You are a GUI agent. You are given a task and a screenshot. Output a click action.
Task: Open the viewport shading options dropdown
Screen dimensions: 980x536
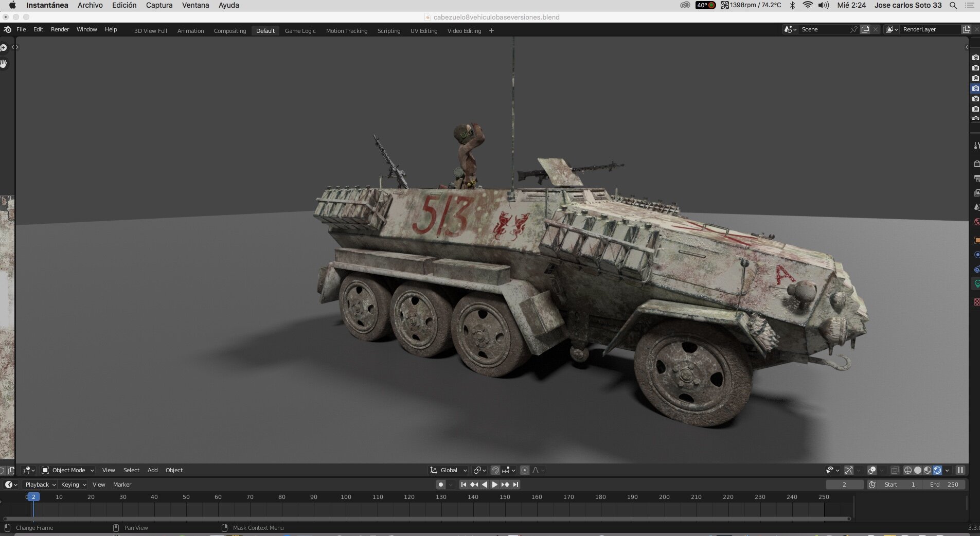click(947, 470)
